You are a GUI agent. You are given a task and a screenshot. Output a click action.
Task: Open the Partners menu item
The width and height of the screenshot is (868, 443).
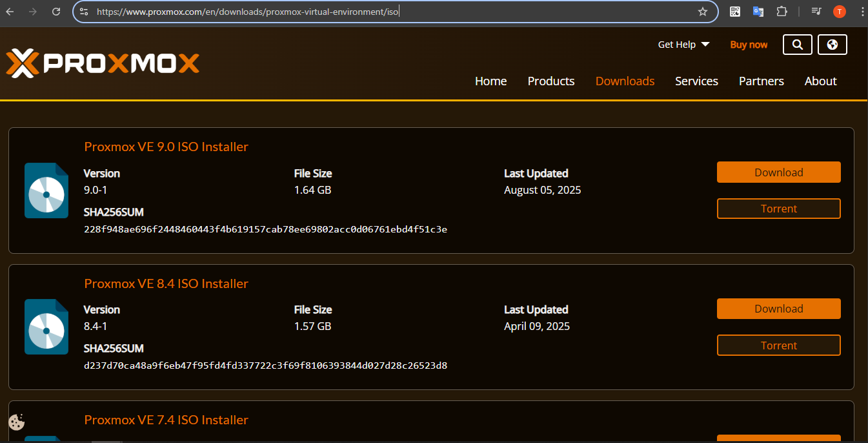pyautogui.click(x=762, y=81)
